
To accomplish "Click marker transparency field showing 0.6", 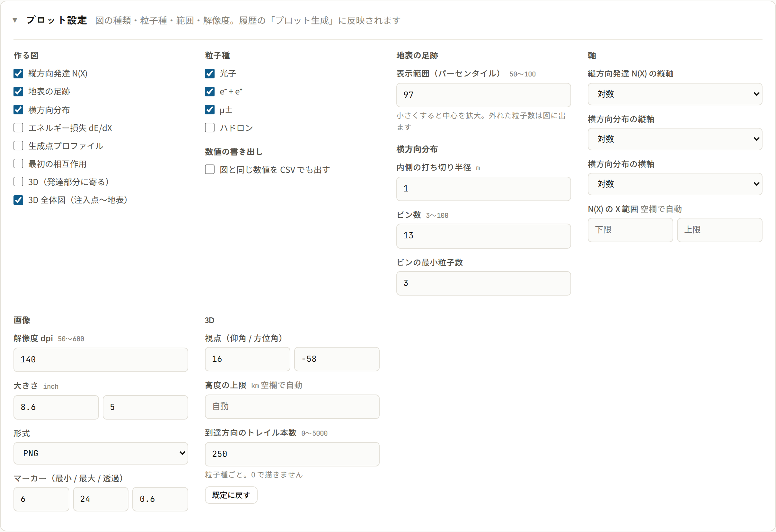I will pyautogui.click(x=160, y=499).
